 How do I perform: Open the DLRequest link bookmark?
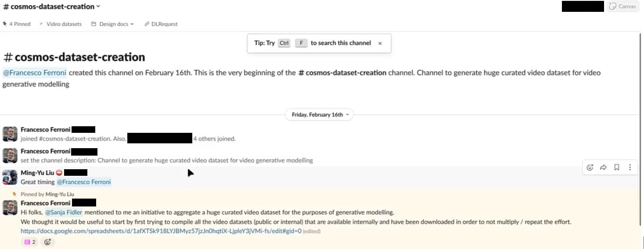click(x=161, y=24)
